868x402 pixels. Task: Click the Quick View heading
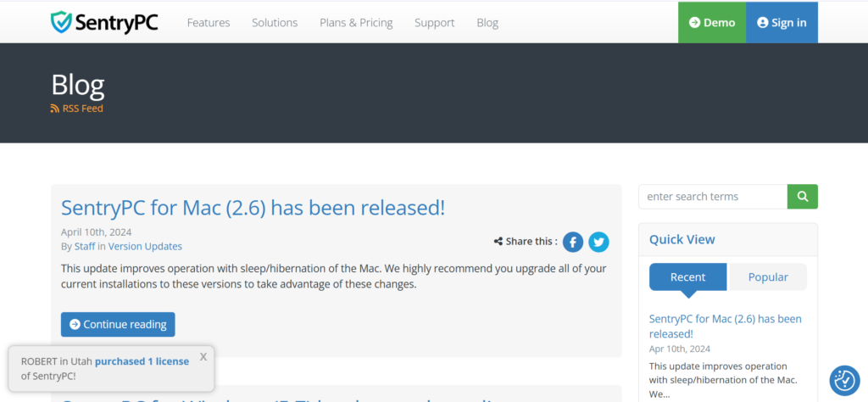682,239
